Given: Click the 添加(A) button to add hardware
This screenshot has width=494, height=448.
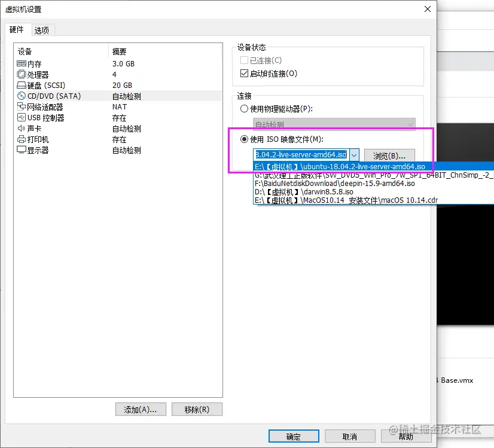Looking at the screenshot, I should (x=141, y=409).
